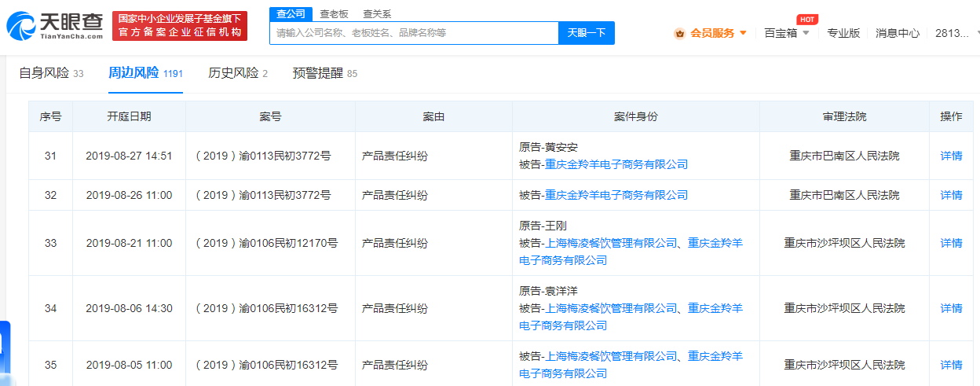
Task: Open 专业版 in the top navigation
Action: pos(843,33)
